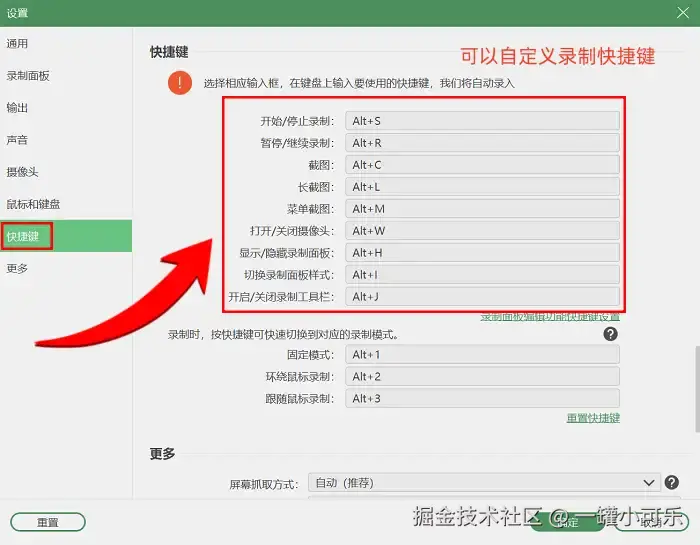Click the help icon next to 屏幕抓取方式
Screen dimensions: 700x545
[x=671, y=483]
